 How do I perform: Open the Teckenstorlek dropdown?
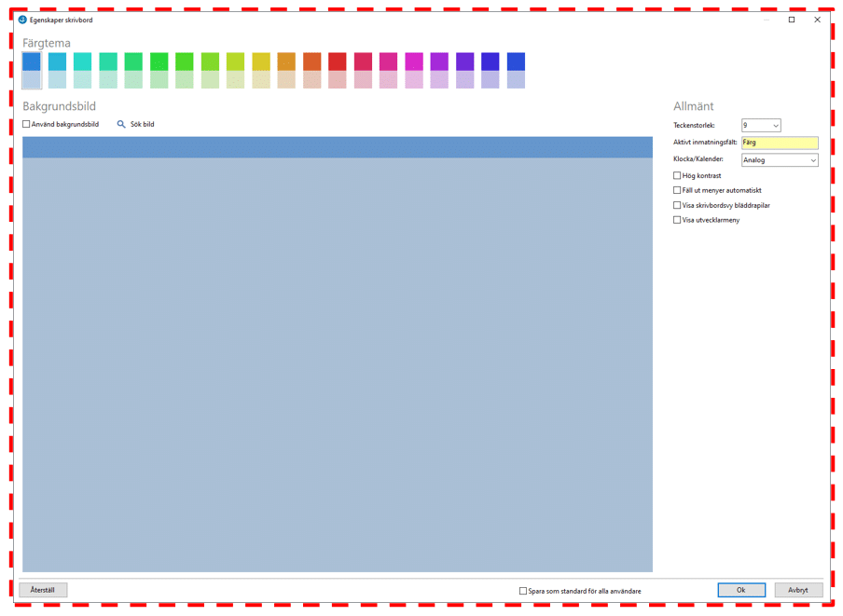[x=761, y=125]
